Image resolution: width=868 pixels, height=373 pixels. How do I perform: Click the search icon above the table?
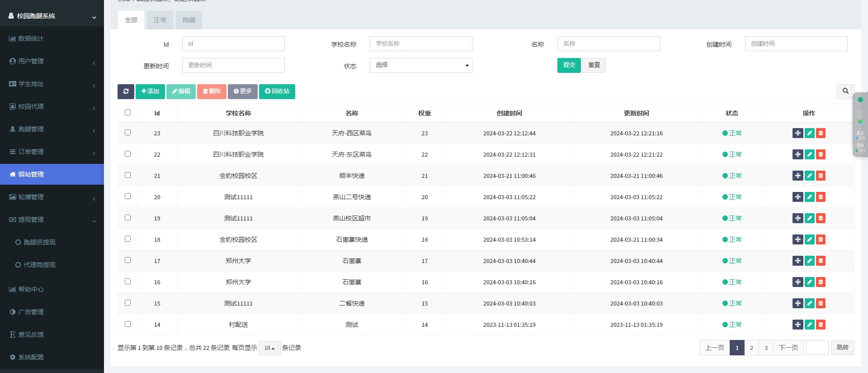coord(845,91)
